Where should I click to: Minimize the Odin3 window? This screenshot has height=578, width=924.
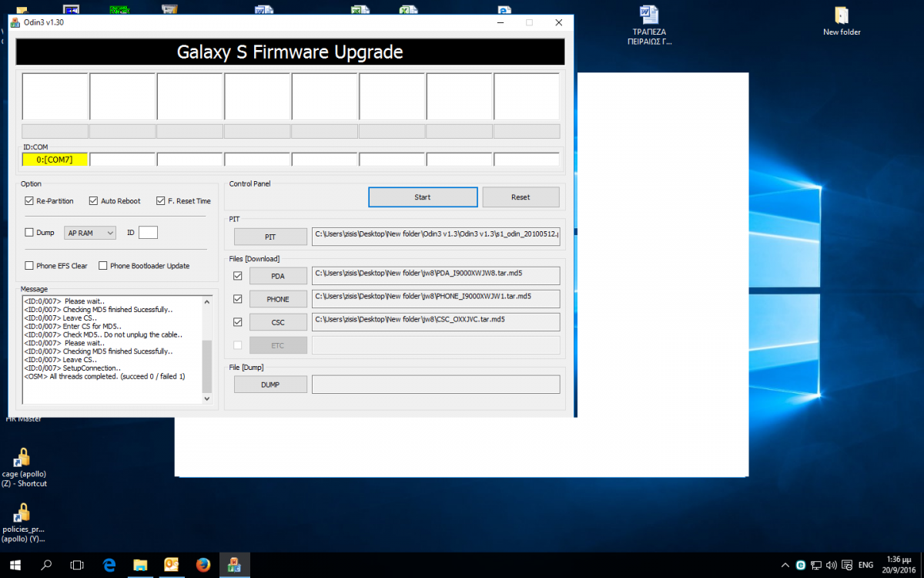click(x=500, y=22)
